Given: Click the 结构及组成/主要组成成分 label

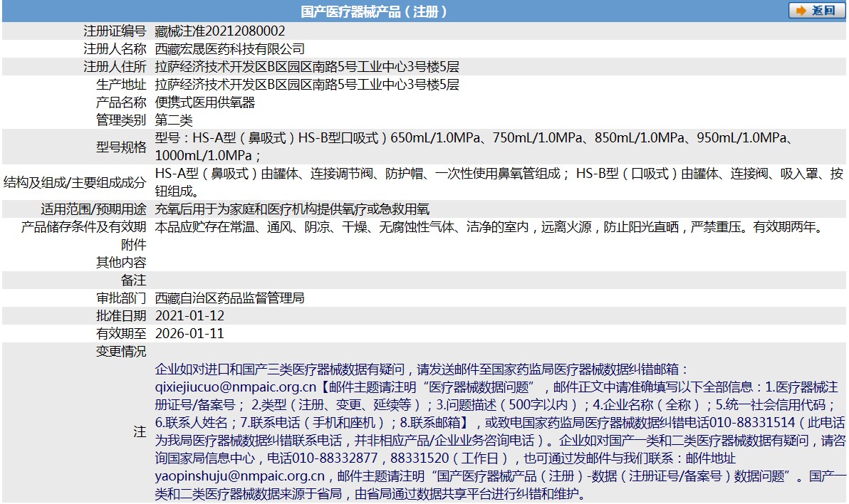Looking at the screenshot, I should (x=75, y=183).
